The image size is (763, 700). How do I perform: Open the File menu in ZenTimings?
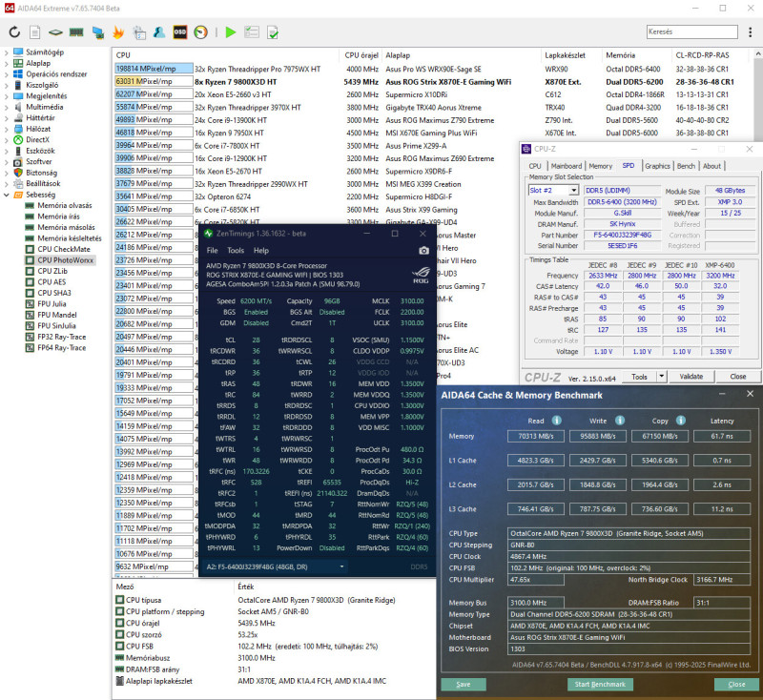[212, 251]
